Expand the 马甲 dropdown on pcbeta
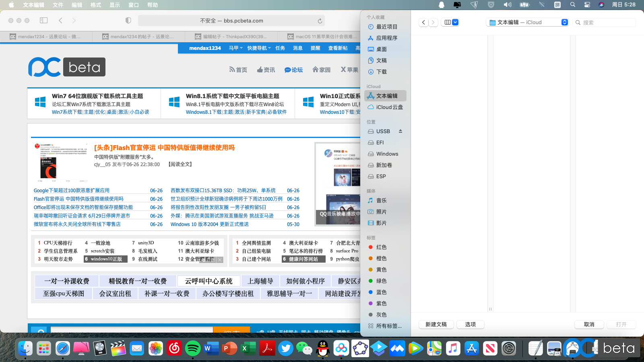Screen dimensions: 644x362 [x=235, y=48]
